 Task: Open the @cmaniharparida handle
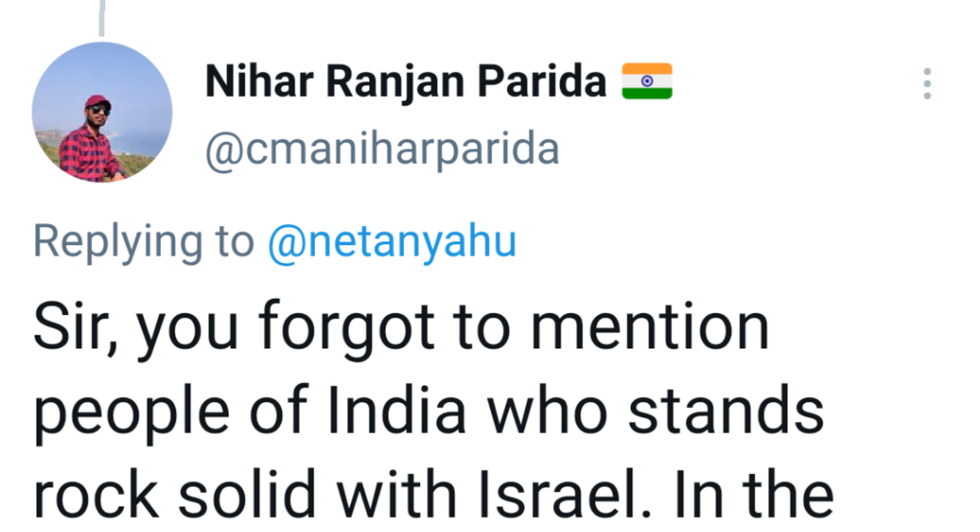382,150
